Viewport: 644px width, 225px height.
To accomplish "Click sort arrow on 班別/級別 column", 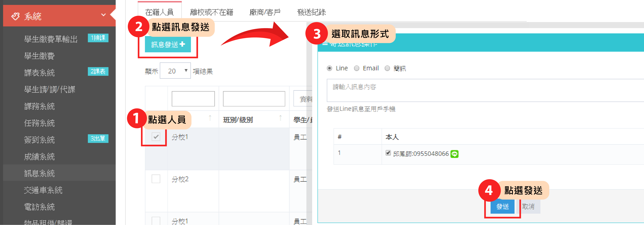I will [x=280, y=118].
